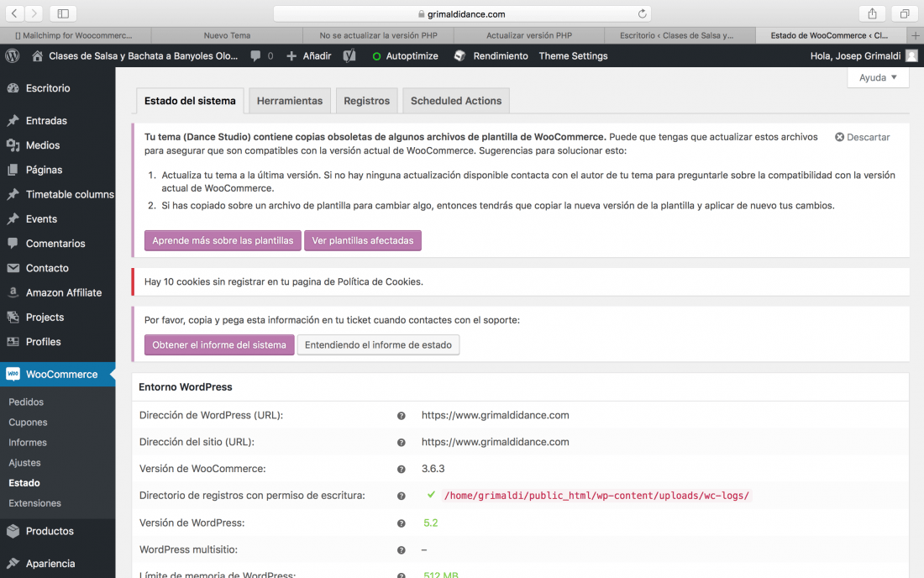
Task: Click the home icon for the site
Action: [x=37, y=56]
